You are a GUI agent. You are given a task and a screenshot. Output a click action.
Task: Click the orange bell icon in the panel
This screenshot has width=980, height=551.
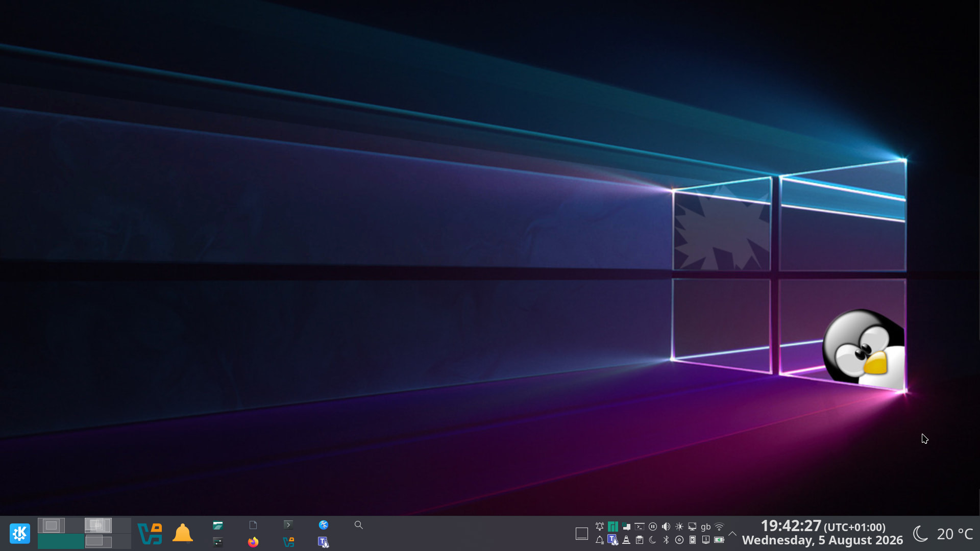[182, 534]
